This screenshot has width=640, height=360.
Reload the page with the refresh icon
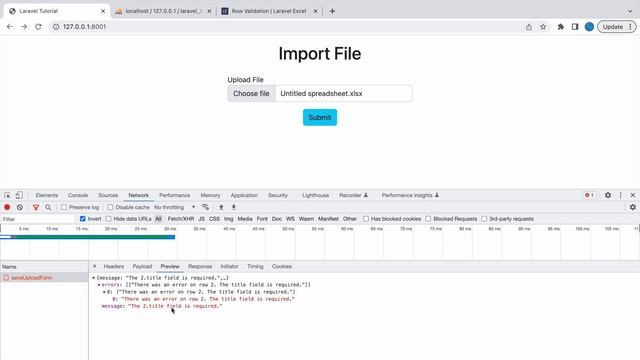(38, 27)
